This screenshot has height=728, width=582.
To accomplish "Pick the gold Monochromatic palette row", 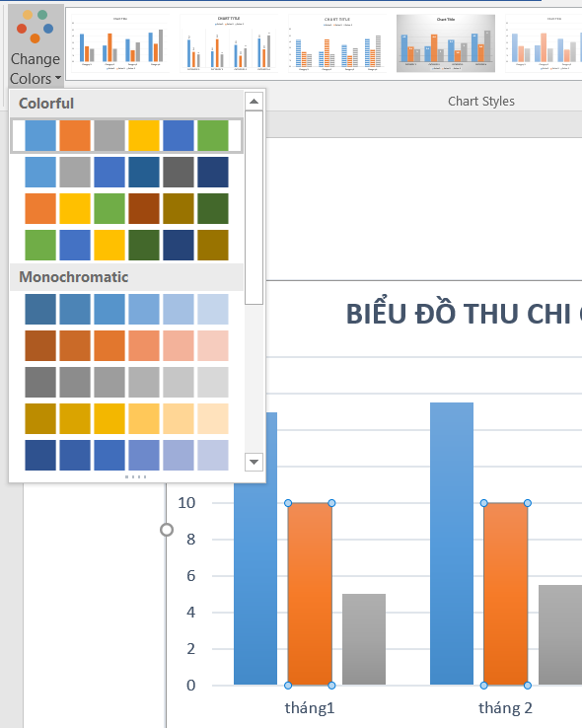I will coord(126,419).
